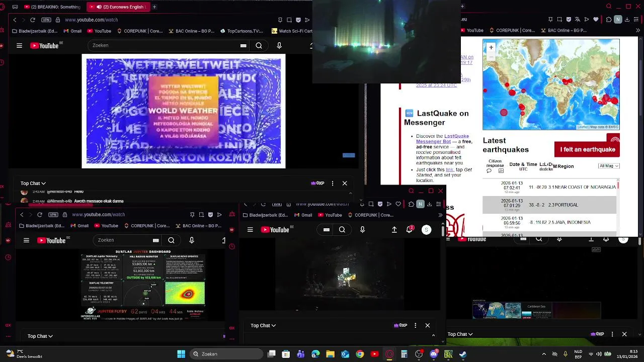644x362 pixels.
Task: Switch to the Euronews English tab
Action: pos(119,7)
